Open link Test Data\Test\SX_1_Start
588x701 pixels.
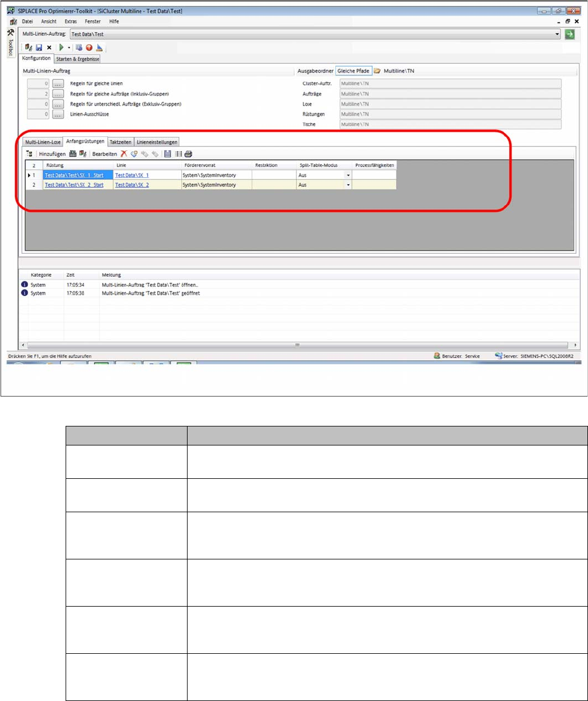click(x=74, y=175)
